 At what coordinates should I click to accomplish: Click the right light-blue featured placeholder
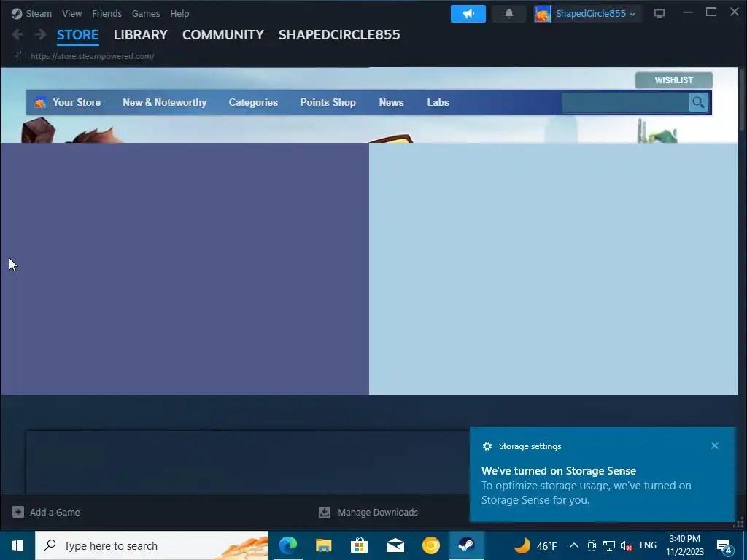click(553, 269)
